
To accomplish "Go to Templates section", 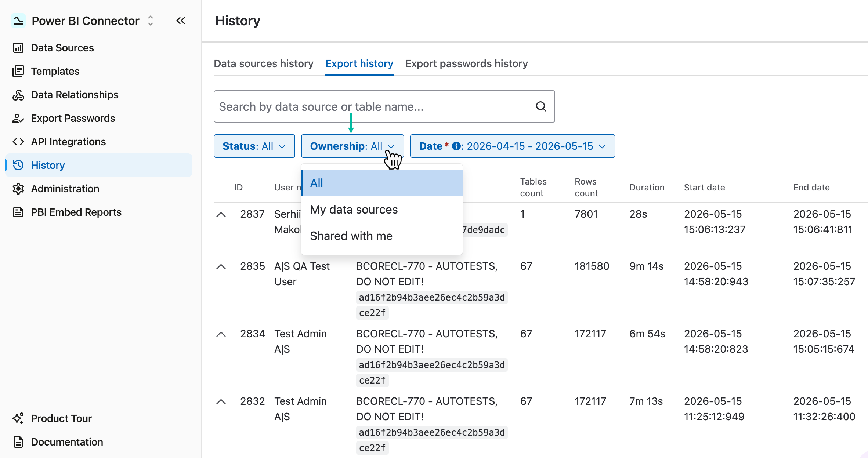I will [55, 71].
